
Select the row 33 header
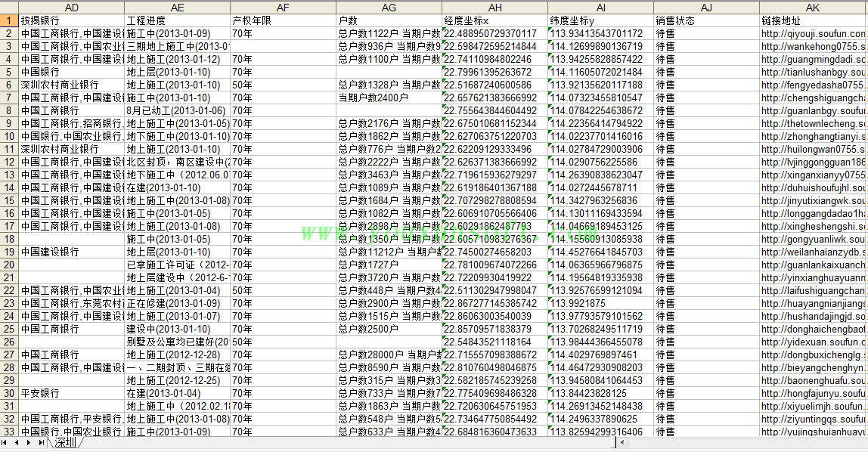(x=9, y=432)
